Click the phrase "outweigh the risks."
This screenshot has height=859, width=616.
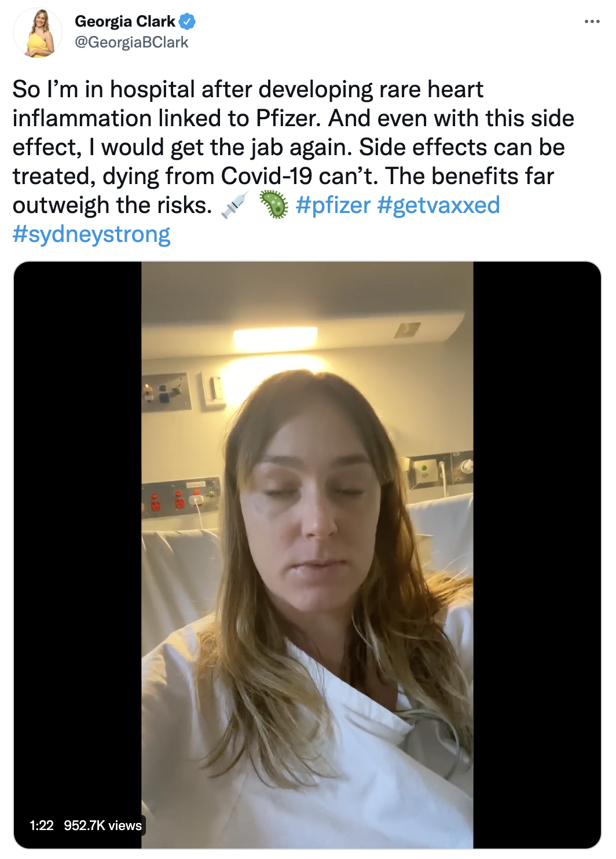pyautogui.click(x=112, y=205)
